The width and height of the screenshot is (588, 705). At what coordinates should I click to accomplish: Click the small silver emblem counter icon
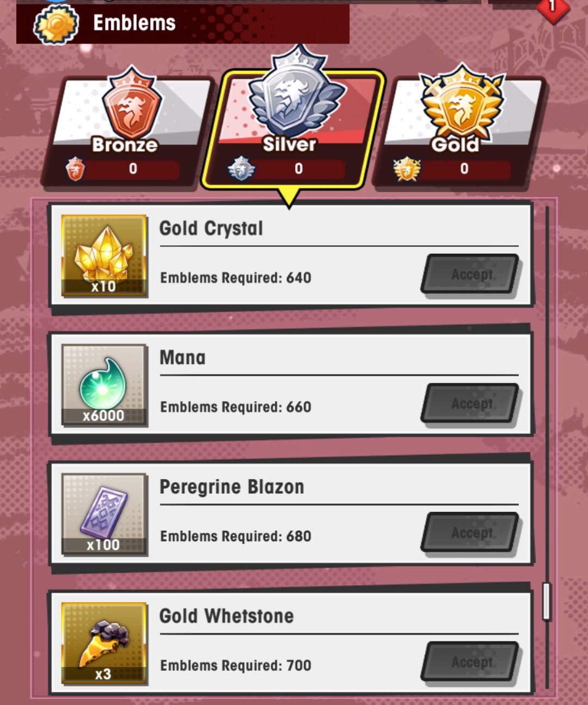(241, 169)
